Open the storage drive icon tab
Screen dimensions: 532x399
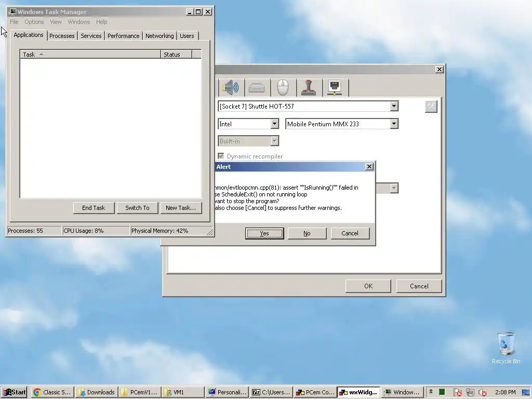257,87
